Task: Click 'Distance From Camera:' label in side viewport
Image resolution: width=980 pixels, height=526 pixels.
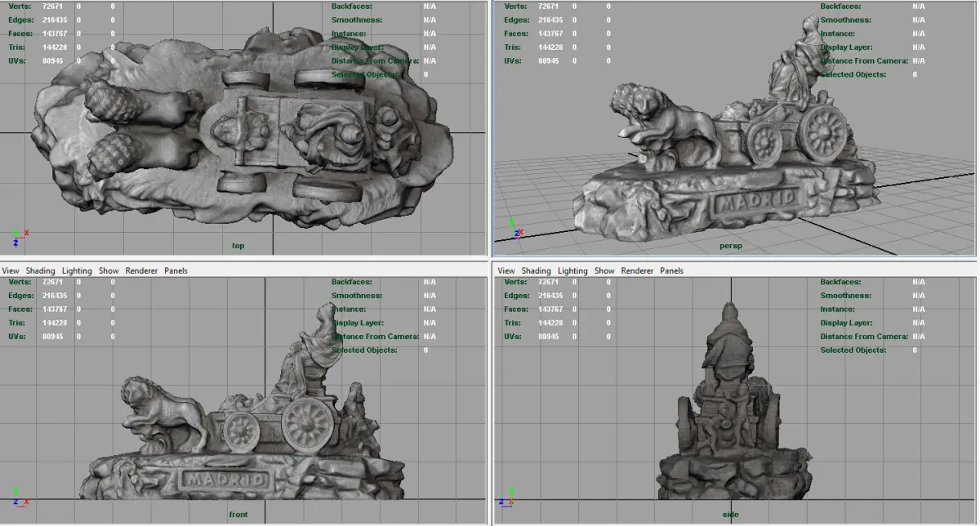Action: [x=864, y=337]
